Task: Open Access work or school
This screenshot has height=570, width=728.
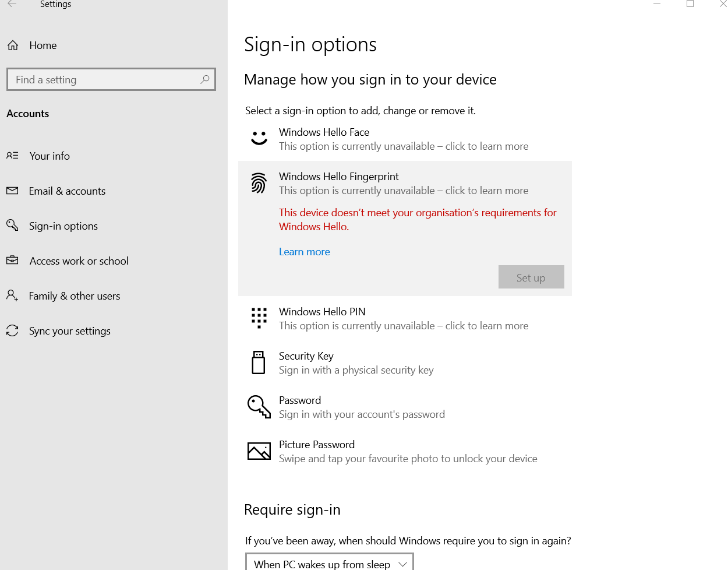Action: tap(79, 261)
